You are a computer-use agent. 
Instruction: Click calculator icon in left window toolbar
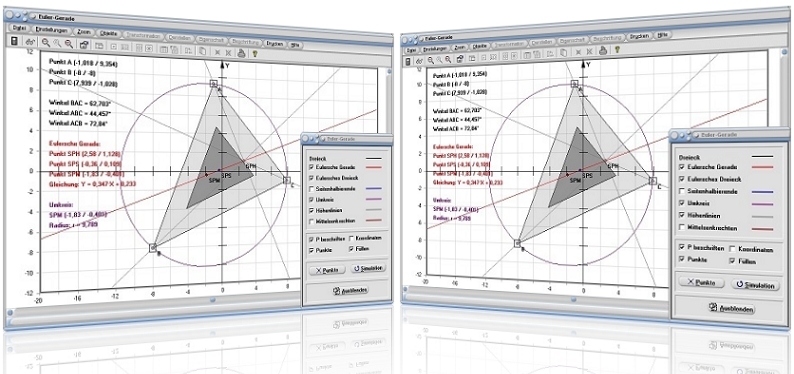click(x=14, y=41)
